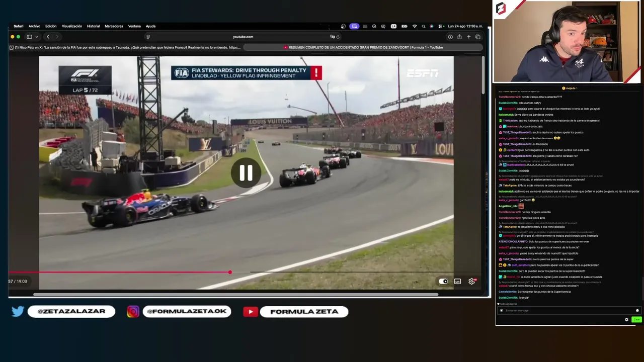644x362 pixels.
Task: Open the Edición menu
Action: click(51, 26)
